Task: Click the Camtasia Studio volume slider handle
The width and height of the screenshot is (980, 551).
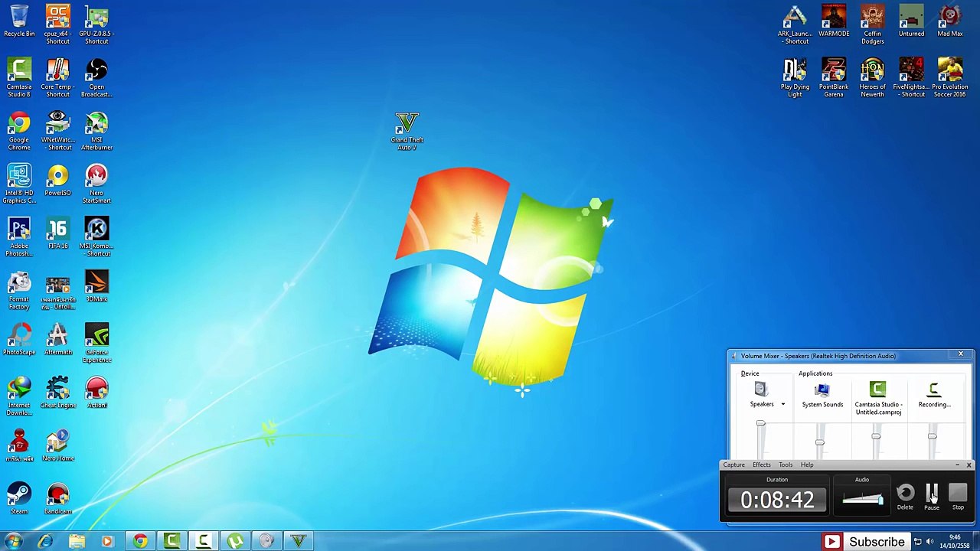Action: point(876,437)
